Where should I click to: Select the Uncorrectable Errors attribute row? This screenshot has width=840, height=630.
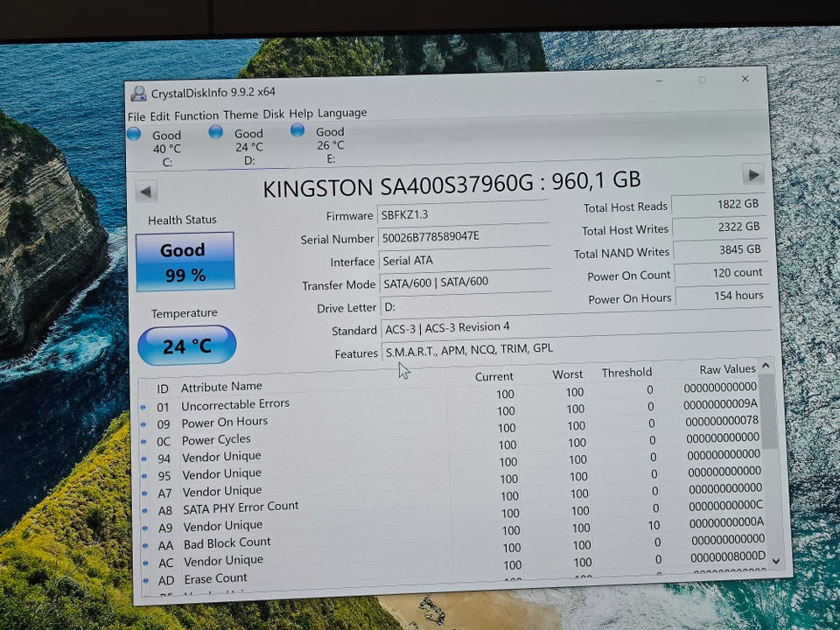(450, 400)
